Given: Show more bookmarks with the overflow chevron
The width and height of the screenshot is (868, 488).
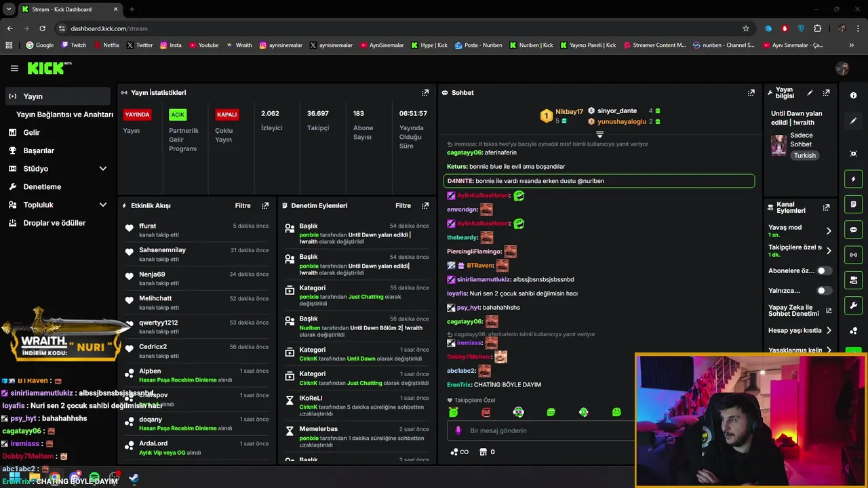Looking at the screenshot, I should point(852,45).
